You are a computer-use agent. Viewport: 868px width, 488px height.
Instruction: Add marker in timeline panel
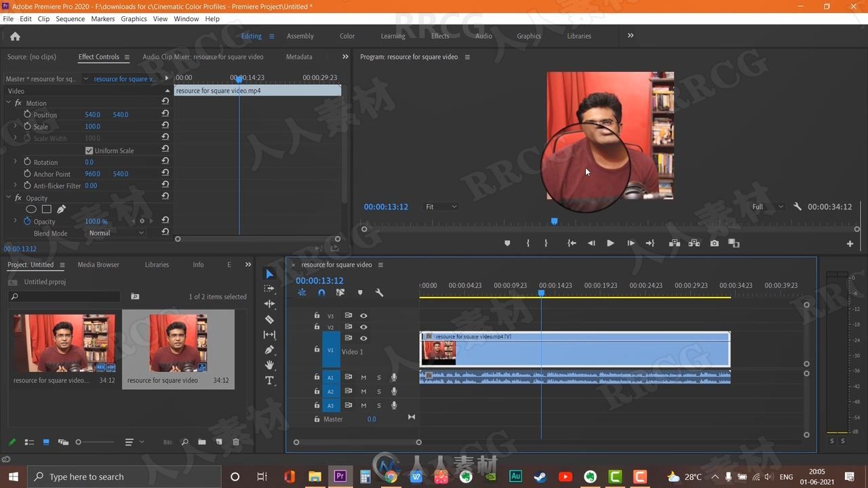pyautogui.click(x=360, y=293)
